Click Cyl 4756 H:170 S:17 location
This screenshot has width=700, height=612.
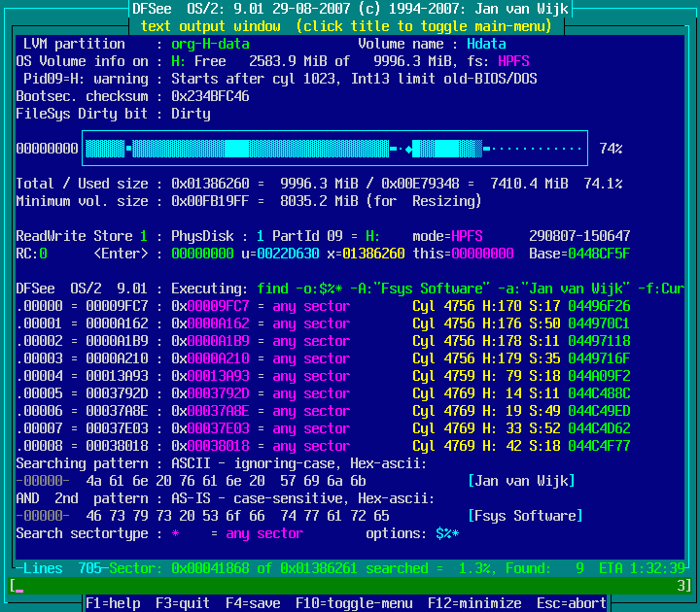point(486,306)
